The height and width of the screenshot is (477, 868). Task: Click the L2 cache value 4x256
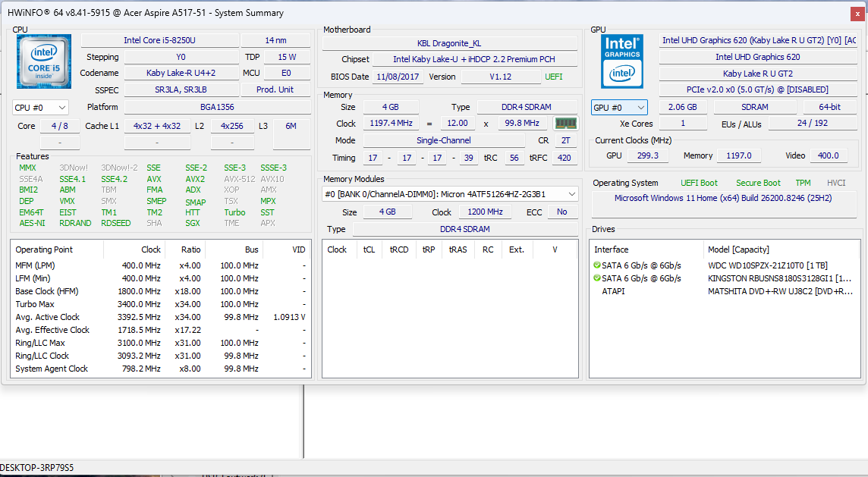(232, 126)
